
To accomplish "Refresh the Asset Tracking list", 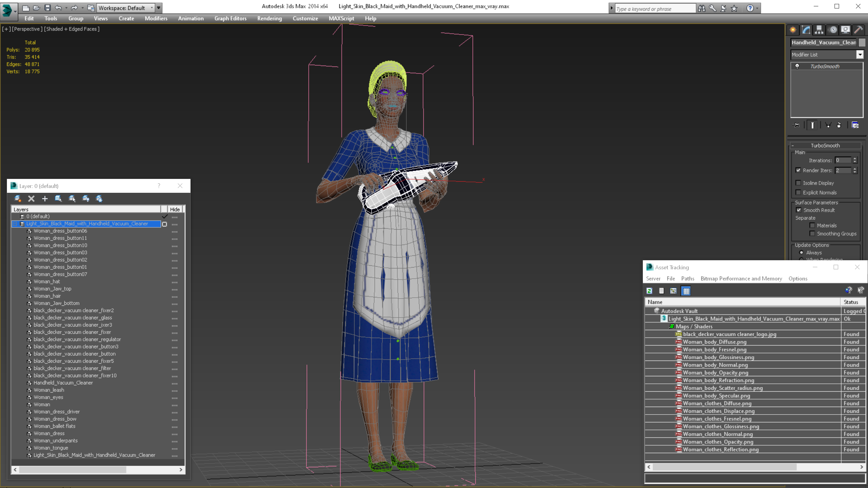I will [x=649, y=291].
